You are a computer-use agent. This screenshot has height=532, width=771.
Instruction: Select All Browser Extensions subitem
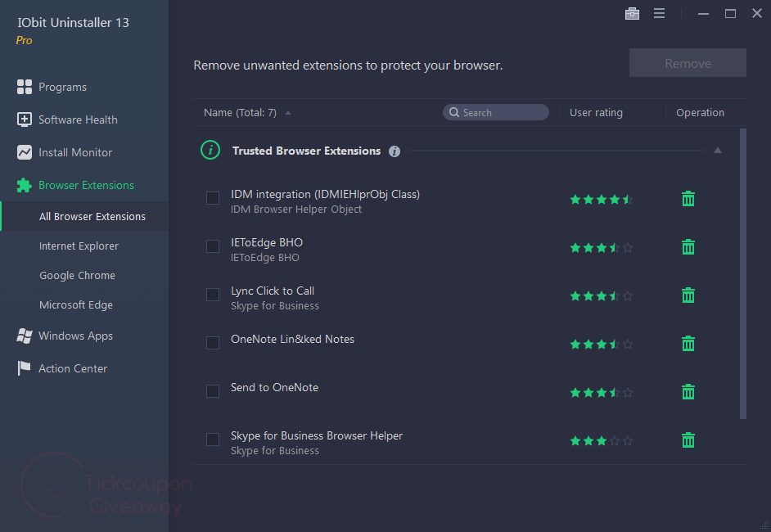tap(84, 216)
